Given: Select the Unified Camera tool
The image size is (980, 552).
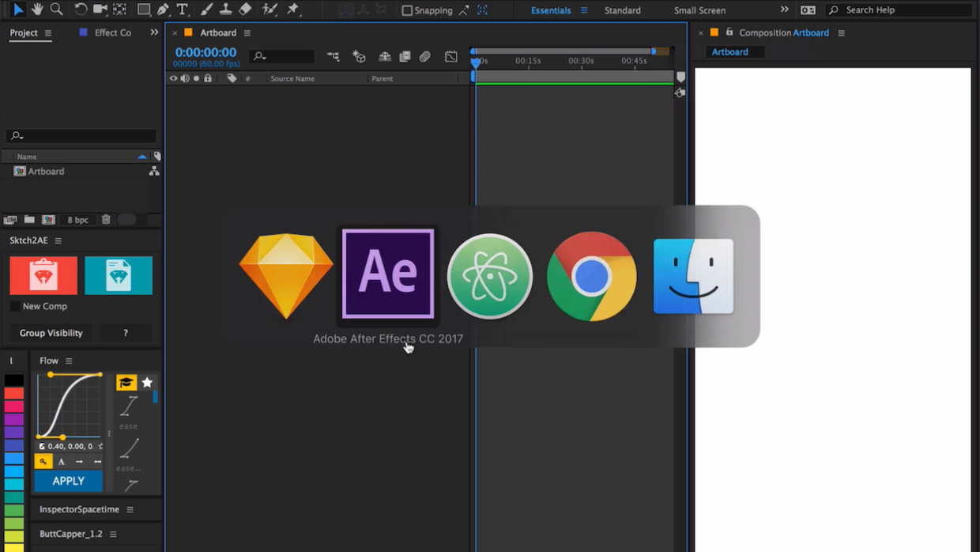Looking at the screenshot, I should pyautogui.click(x=100, y=9).
